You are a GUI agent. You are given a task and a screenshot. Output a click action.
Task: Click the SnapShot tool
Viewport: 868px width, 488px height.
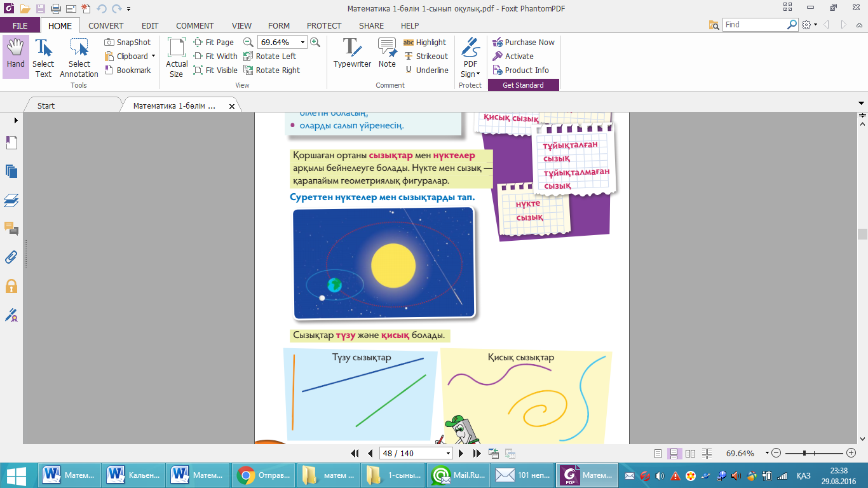click(x=128, y=43)
